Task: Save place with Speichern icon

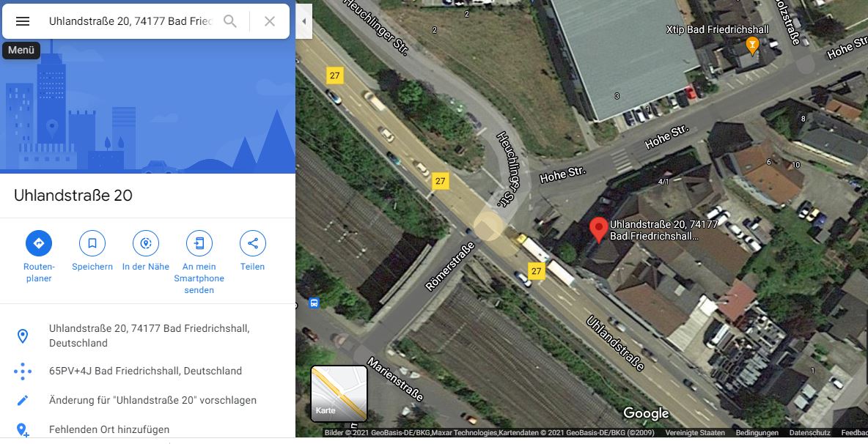Action: click(x=92, y=243)
